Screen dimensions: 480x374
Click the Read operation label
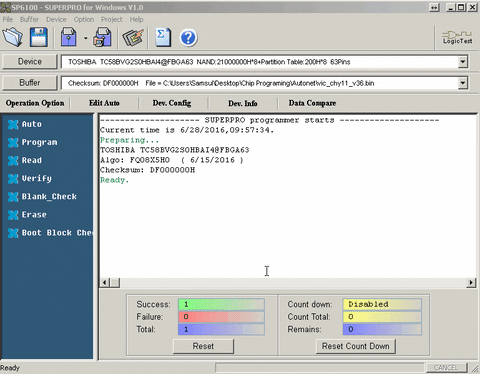pos(32,160)
